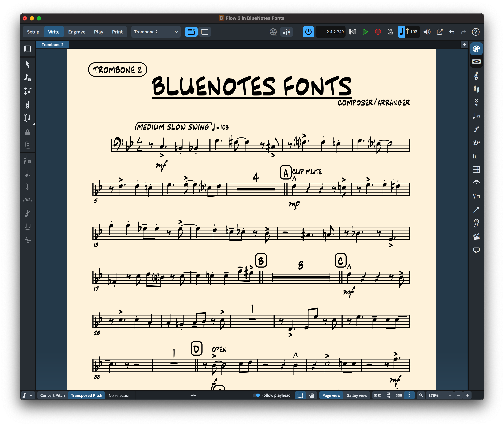Choose the rests tool

click(28, 186)
